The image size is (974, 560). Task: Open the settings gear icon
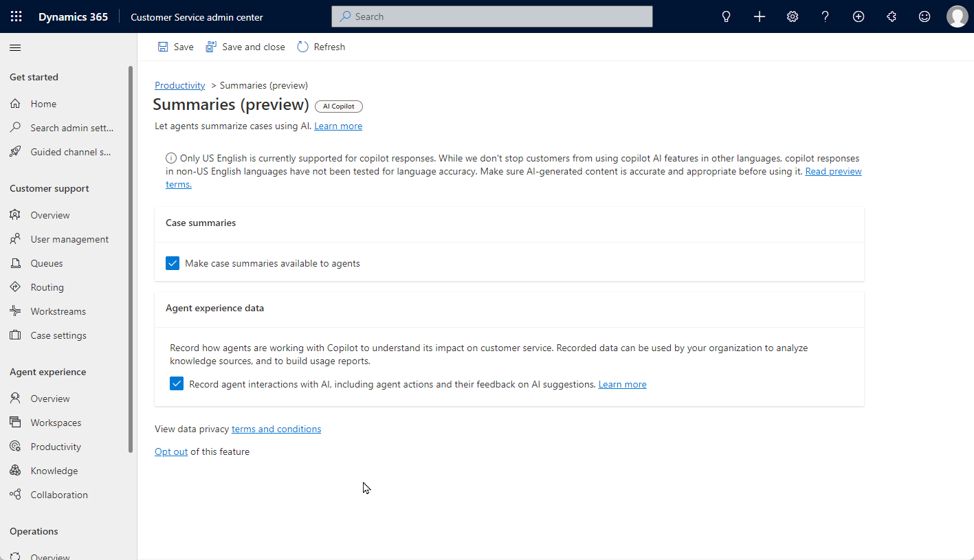click(793, 16)
